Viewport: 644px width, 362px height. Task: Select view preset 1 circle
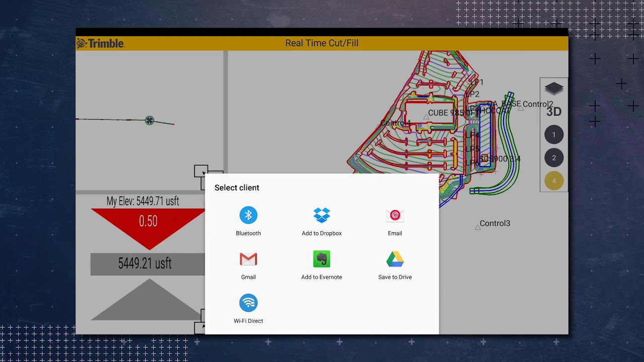point(554,135)
